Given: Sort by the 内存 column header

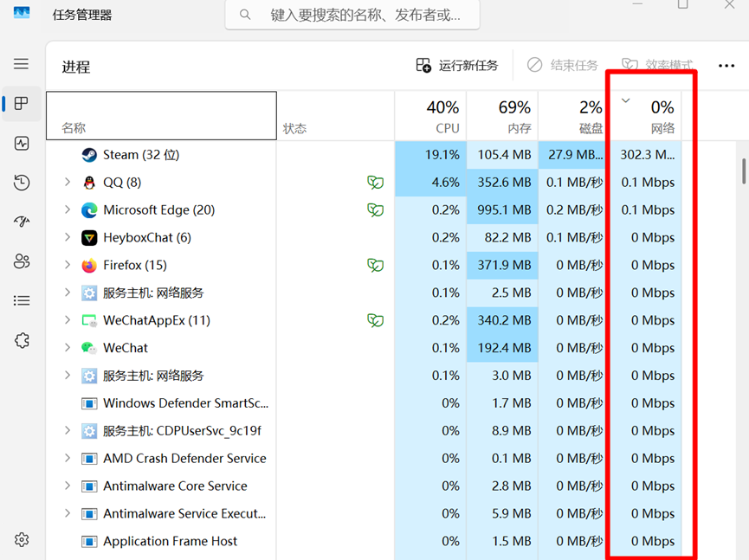Looking at the screenshot, I should (502, 116).
